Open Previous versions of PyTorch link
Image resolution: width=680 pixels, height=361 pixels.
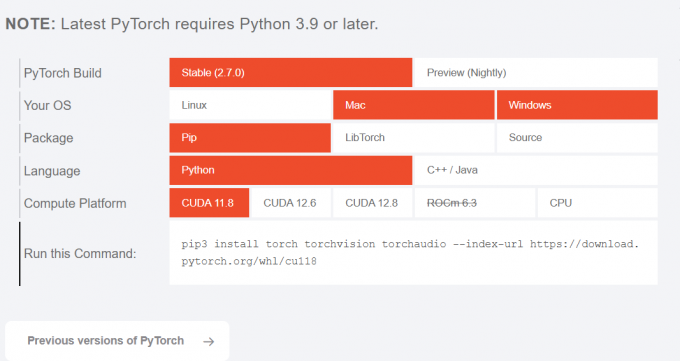(x=117, y=341)
